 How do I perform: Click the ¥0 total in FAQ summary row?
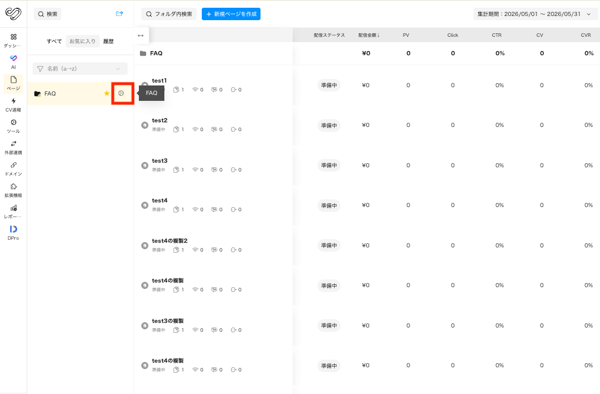366,53
